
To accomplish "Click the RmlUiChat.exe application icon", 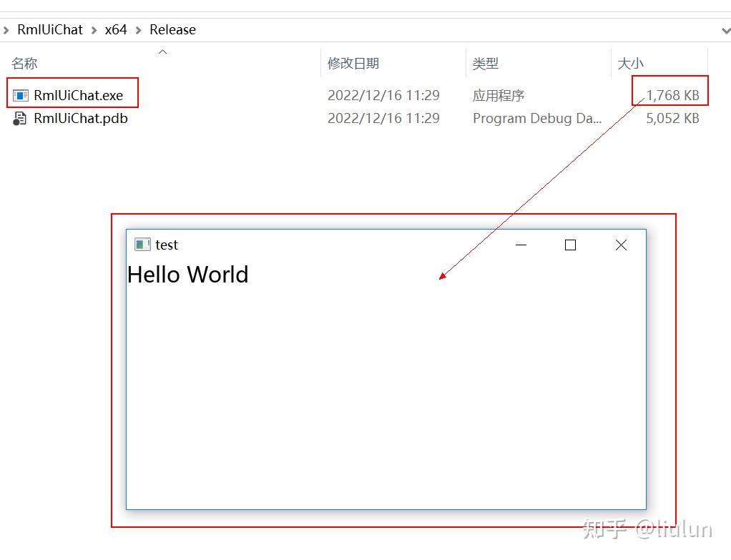I will click(x=19, y=94).
